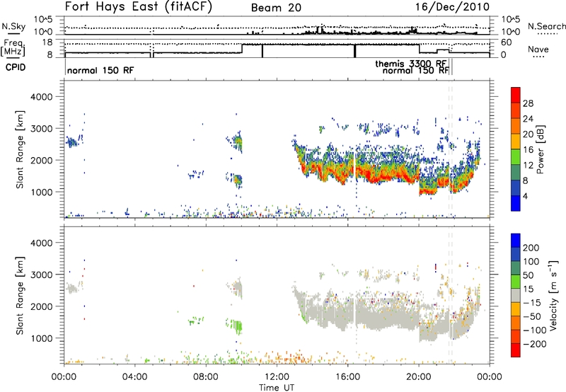The image size is (566, 392).
Task: Click the '20:00' time tick label
Action: click(x=419, y=377)
